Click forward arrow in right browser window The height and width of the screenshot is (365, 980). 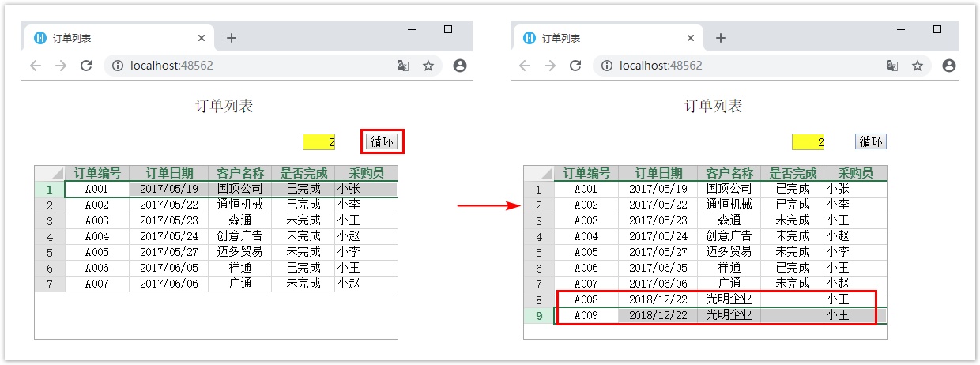[x=550, y=66]
